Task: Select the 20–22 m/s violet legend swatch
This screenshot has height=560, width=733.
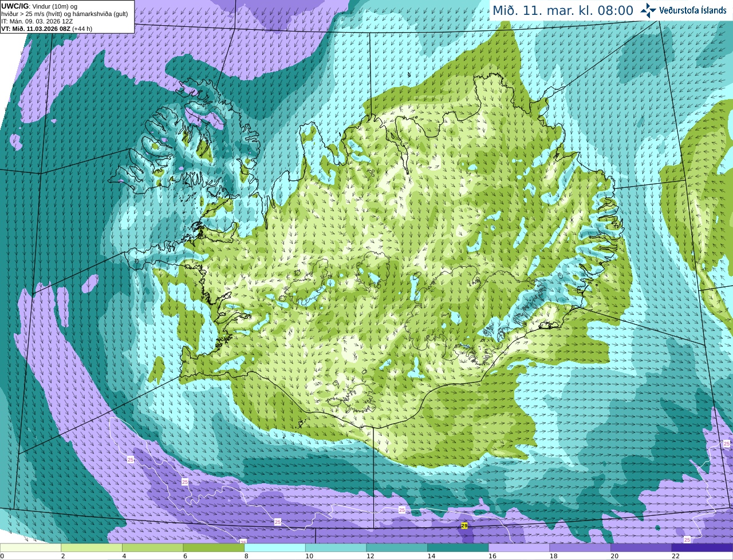Action: 641,547
